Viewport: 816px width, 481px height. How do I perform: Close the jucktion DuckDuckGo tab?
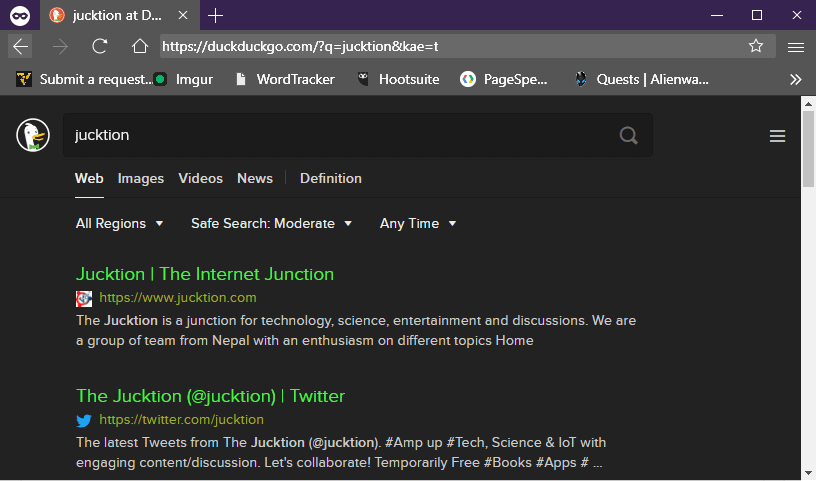pyautogui.click(x=183, y=16)
